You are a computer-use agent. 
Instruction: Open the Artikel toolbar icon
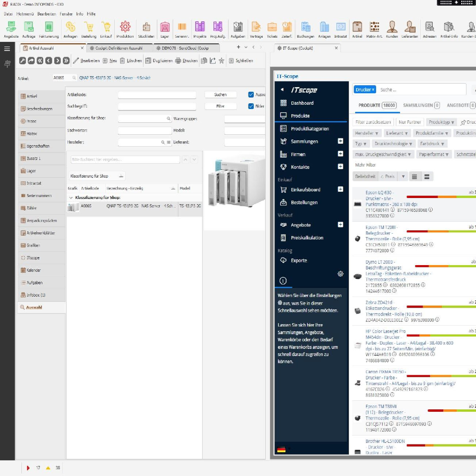coord(357,30)
